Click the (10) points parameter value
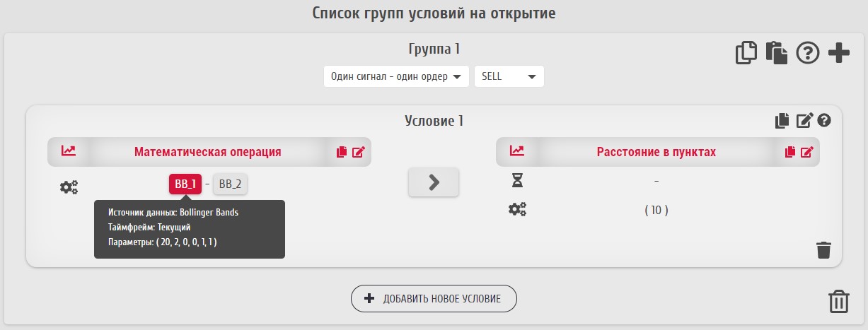Viewport: 868px width, 330px height. tap(656, 210)
